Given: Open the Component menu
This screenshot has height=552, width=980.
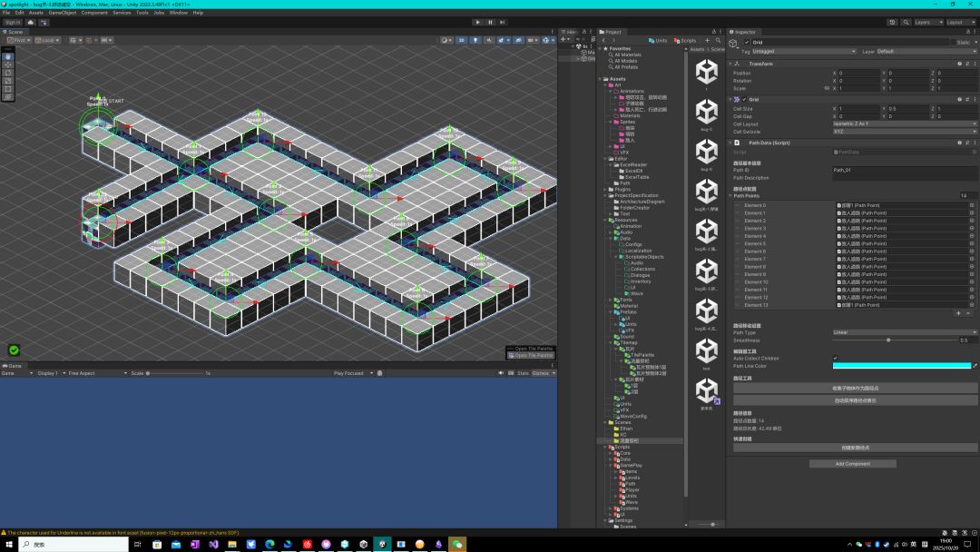Looking at the screenshot, I should pyautogui.click(x=94, y=13).
